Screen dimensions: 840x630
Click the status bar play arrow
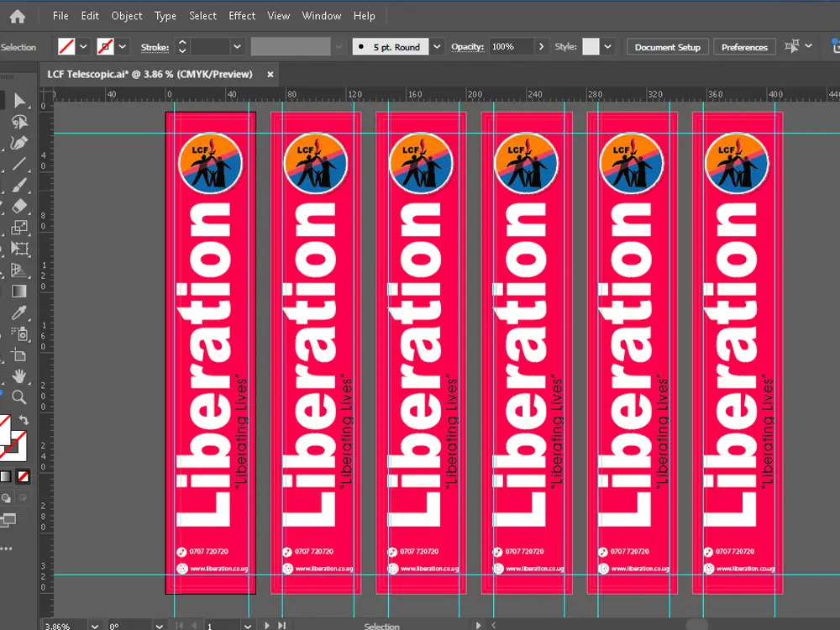[478, 625]
